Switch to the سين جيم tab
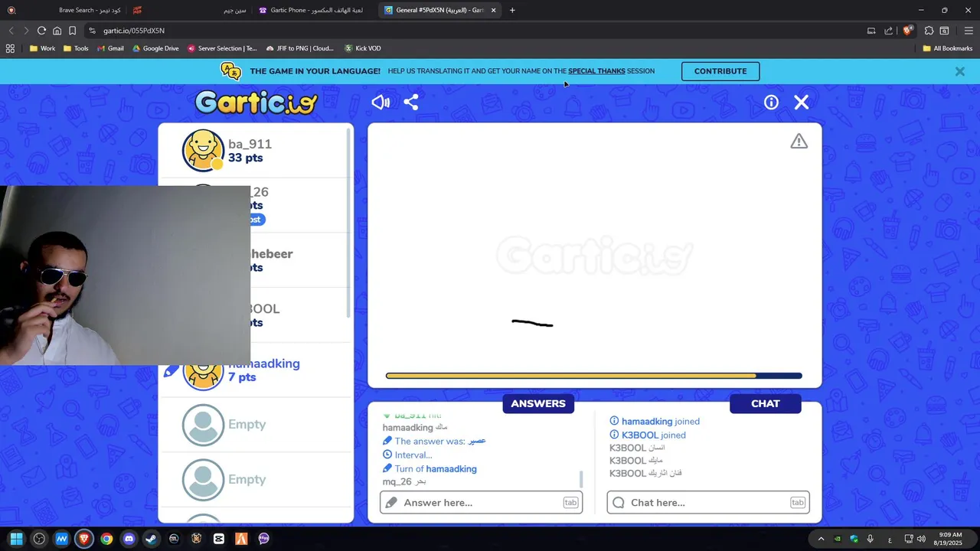The width and height of the screenshot is (980, 551). (189, 10)
